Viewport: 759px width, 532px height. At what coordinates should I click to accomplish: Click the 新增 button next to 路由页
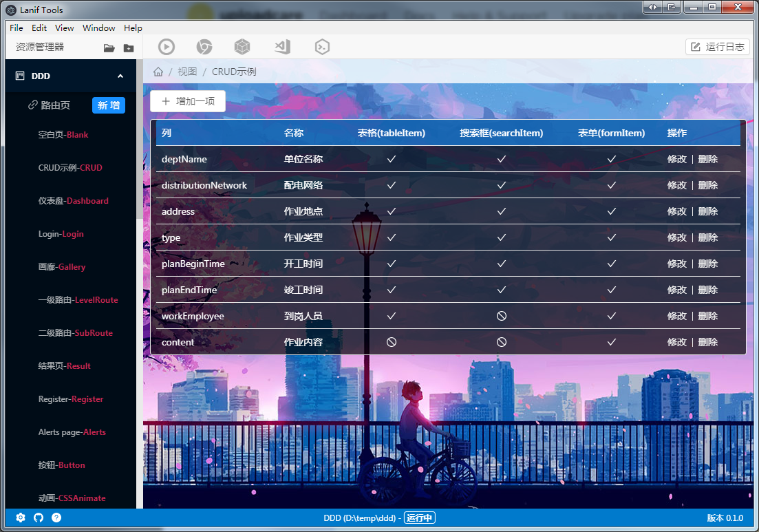click(108, 105)
